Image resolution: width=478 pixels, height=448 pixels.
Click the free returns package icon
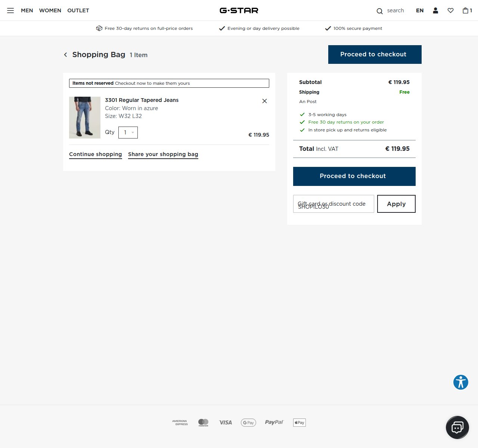(x=99, y=28)
